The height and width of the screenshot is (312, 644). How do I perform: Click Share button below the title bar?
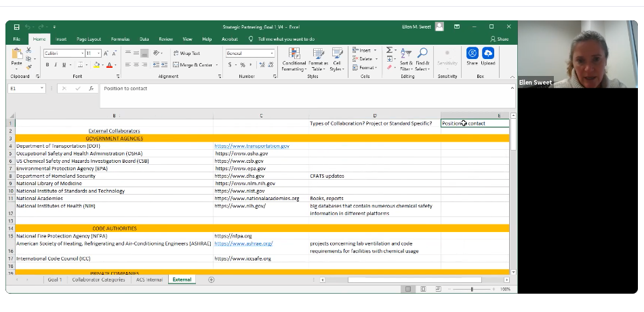[500, 39]
